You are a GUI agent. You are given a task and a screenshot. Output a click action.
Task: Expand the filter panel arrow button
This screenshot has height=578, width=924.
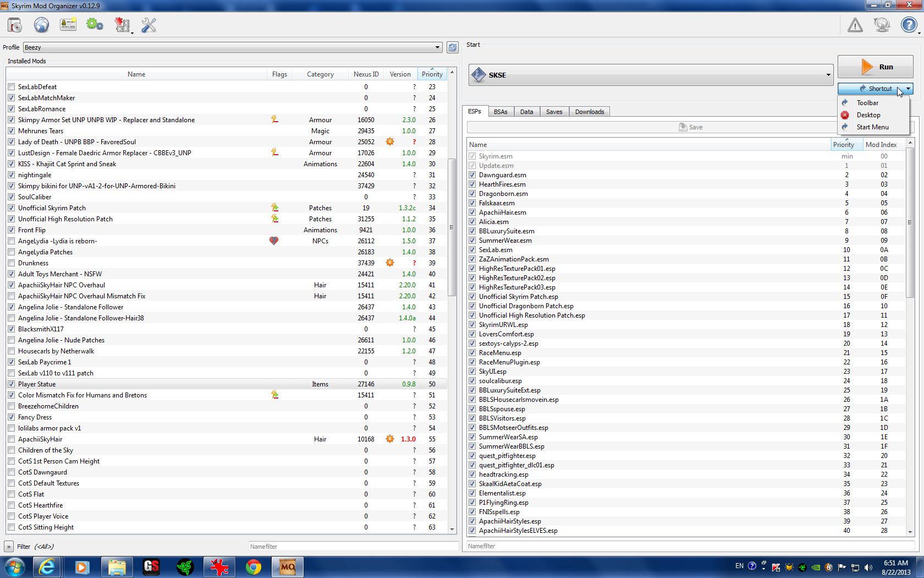coord(9,547)
